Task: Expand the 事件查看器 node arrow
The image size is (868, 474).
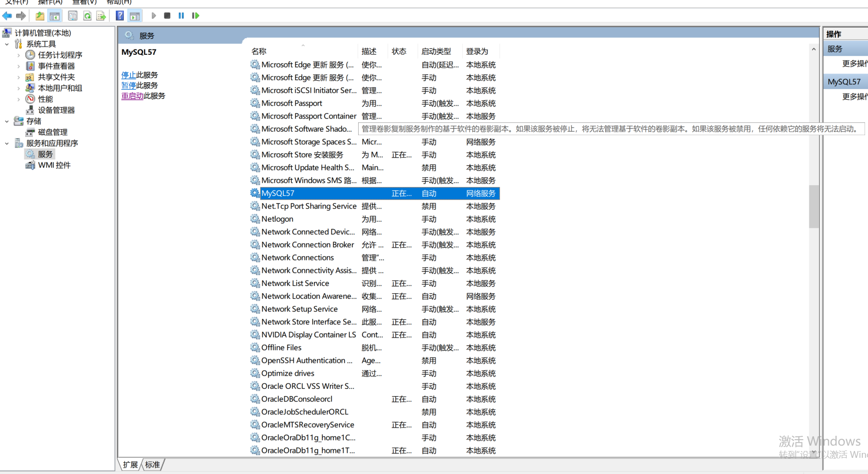Action: [19, 66]
